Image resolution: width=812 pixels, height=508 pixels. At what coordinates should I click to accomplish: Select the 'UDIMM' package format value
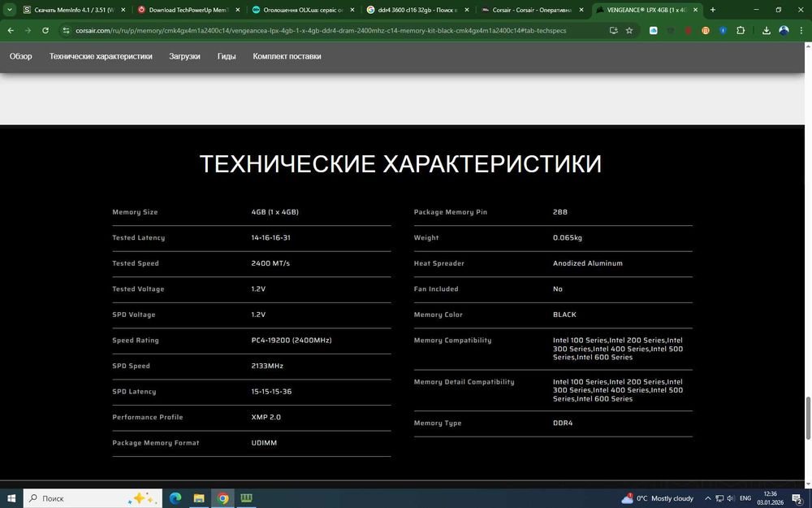264,443
